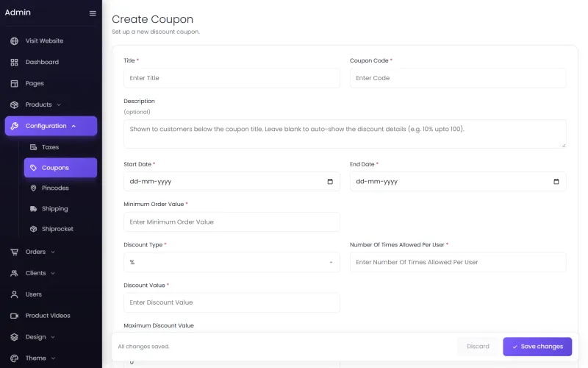Expand the Design menu chevron
The width and height of the screenshot is (588, 368).
(x=53, y=337)
